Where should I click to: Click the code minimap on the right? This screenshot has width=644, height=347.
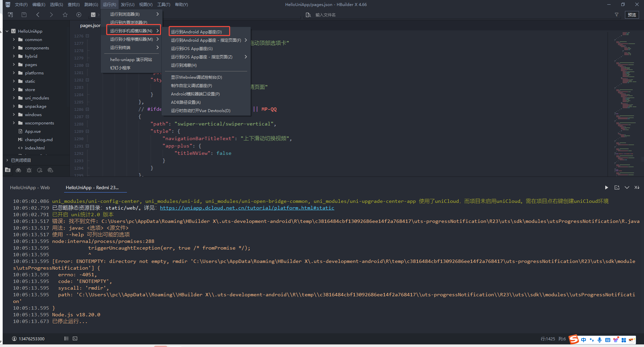tap(625, 103)
